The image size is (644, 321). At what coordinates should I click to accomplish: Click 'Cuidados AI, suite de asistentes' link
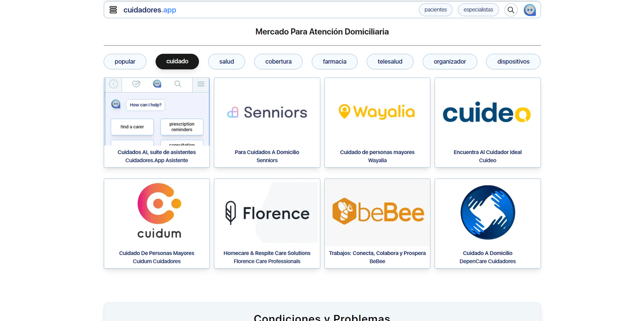pos(157,152)
